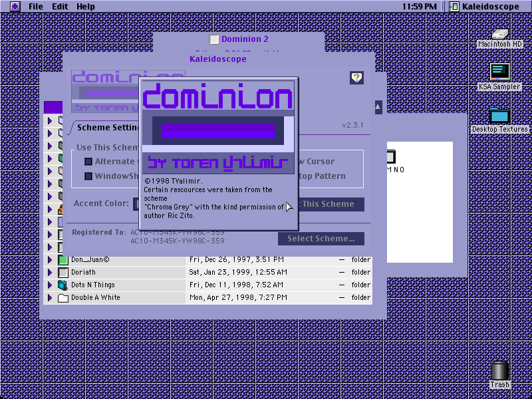Click the Dominion 2 window close box
This screenshot has width=532, height=399.
[x=213, y=39]
